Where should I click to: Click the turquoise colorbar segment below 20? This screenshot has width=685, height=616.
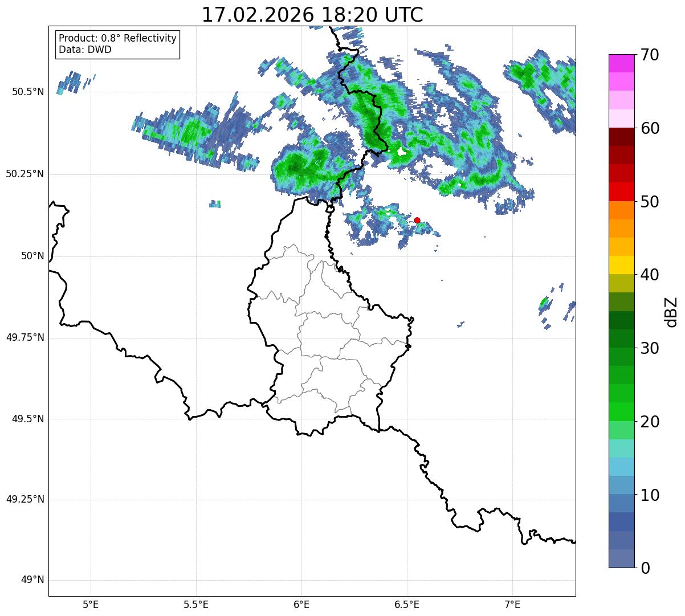pyautogui.click(x=622, y=448)
